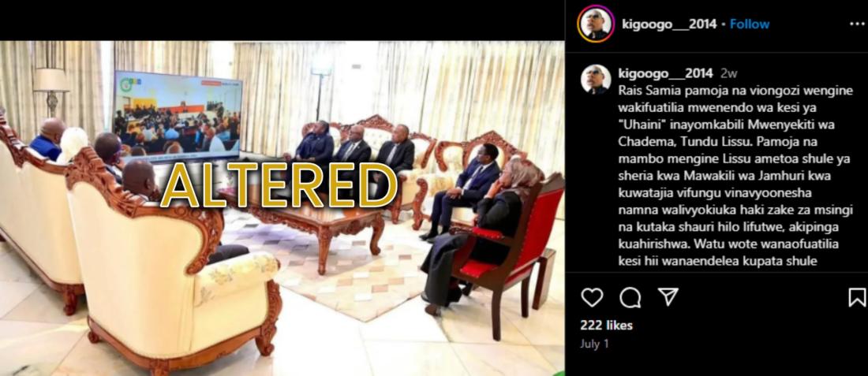
Task: Open the header profile picture story ring
Action: pos(596,24)
